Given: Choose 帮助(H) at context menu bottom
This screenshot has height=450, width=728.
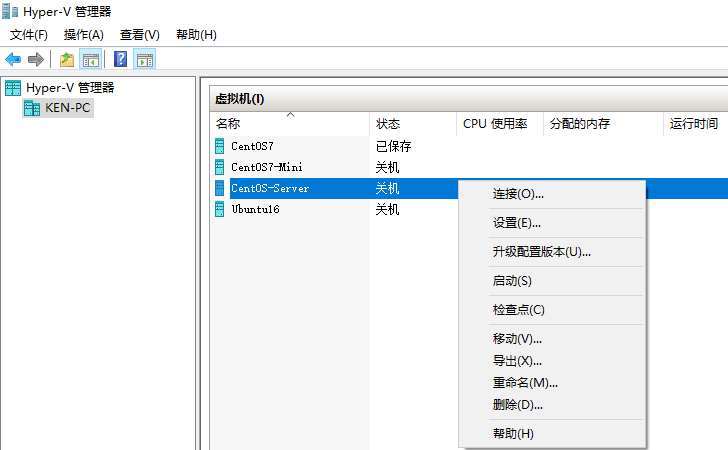Looking at the screenshot, I should [x=514, y=433].
